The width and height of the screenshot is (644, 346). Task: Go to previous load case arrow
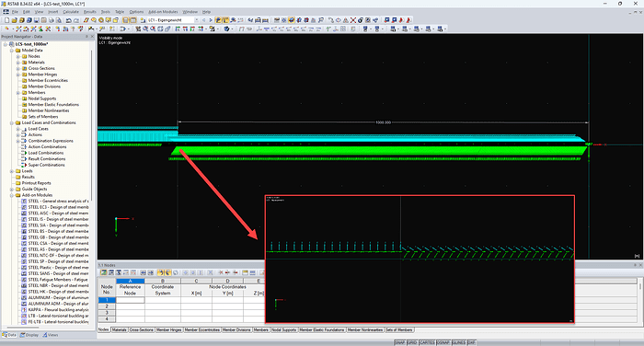pos(203,20)
